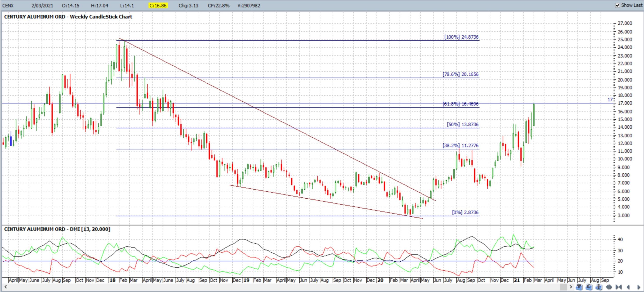
Task: Toggle the Show Last checkbox
Action: (617, 5)
